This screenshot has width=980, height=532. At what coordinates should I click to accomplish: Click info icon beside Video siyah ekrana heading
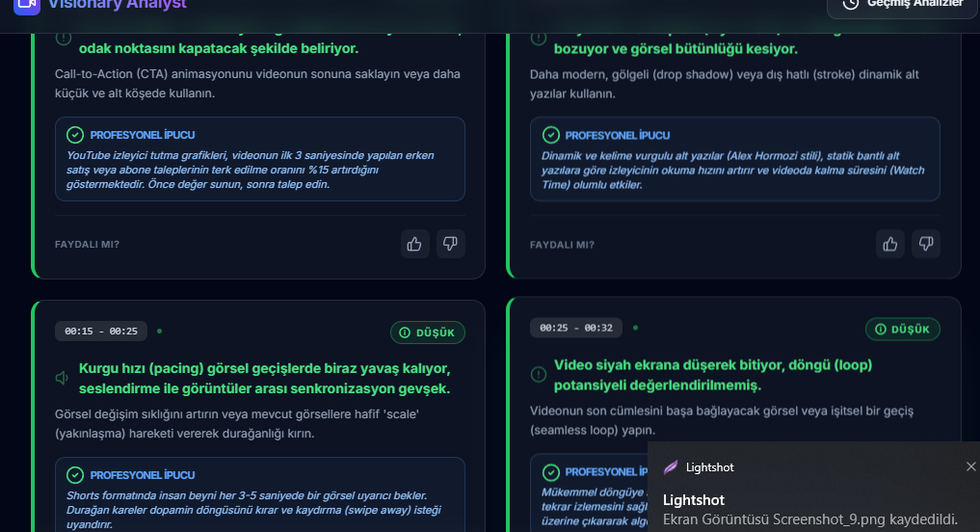[538, 375]
